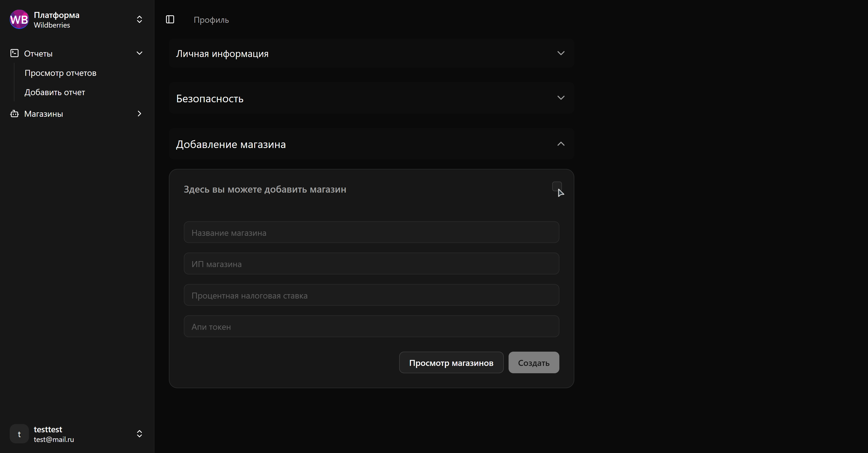This screenshot has height=453, width=868.
Task: Click the Магазины store icon
Action: coord(14,114)
